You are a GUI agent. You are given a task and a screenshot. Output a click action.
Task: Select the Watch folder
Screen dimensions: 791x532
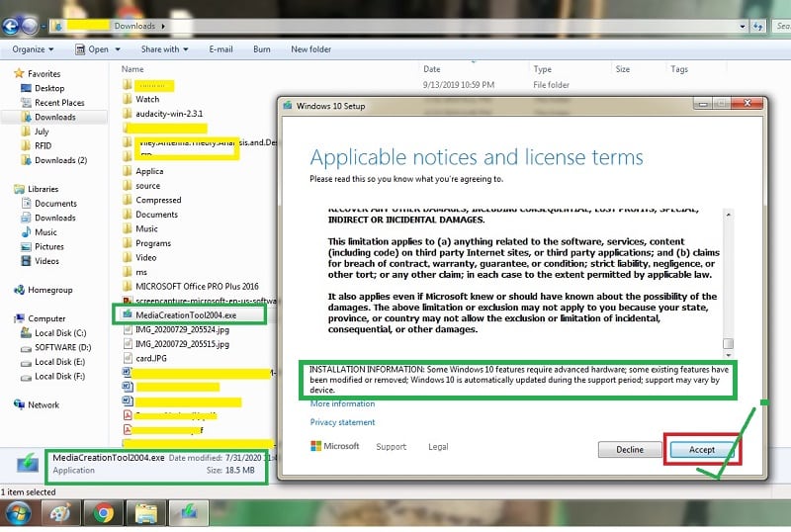point(147,100)
